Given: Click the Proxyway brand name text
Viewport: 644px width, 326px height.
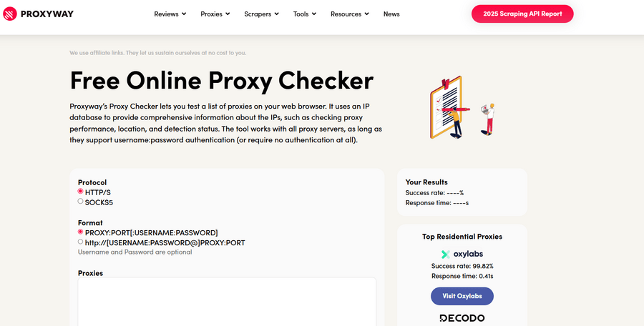Looking at the screenshot, I should [x=47, y=14].
